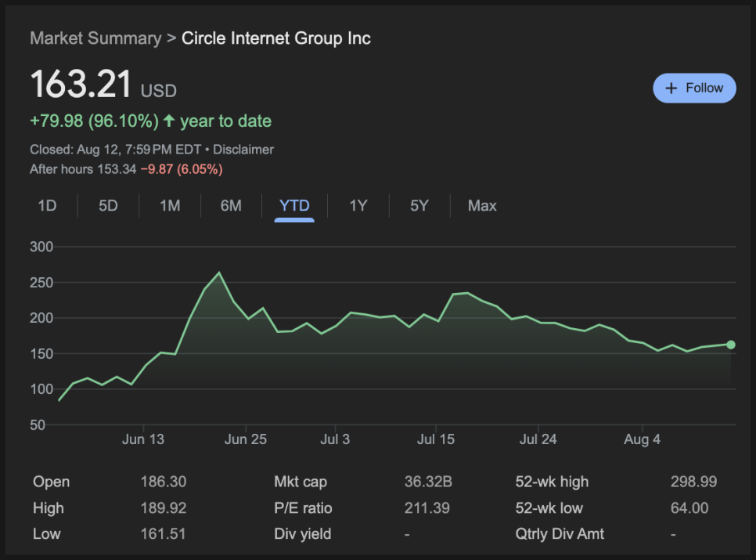Click the +79.98 (96.10%) change text
Viewport: 756px width, 560px height.
pyautogui.click(x=95, y=121)
